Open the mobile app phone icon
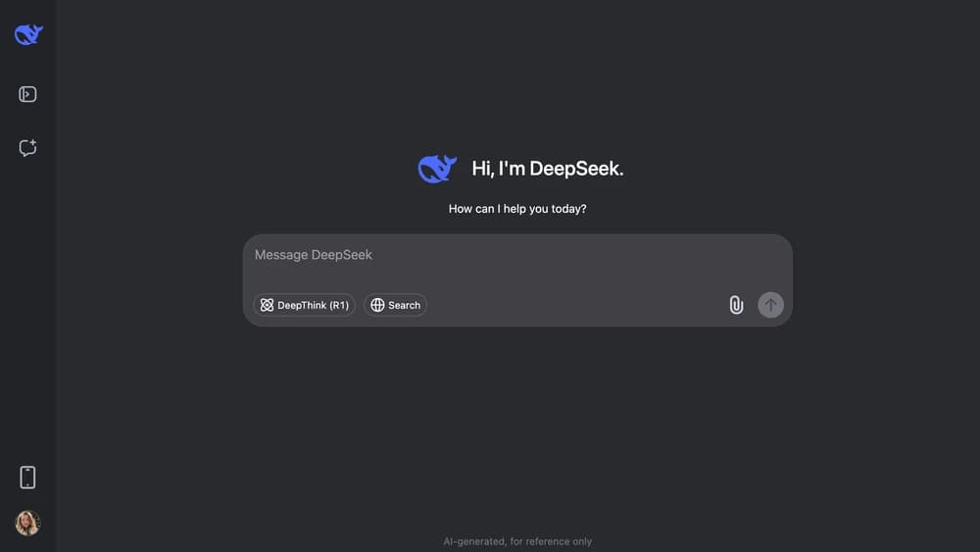 click(27, 477)
